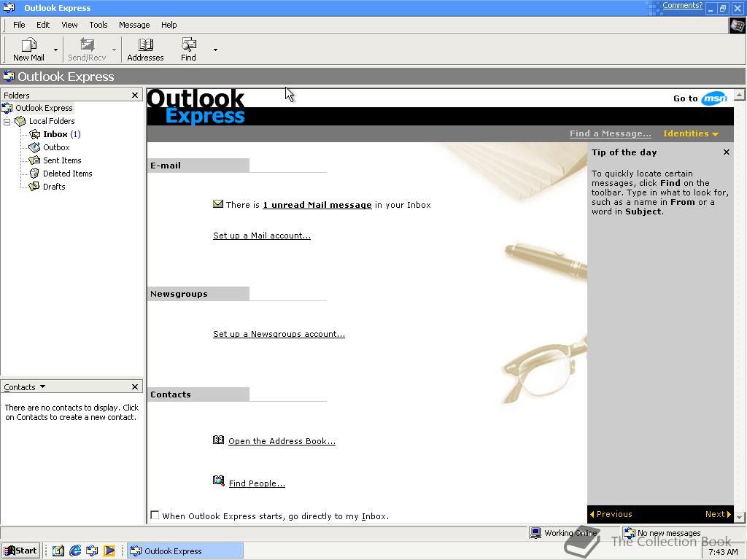
Task: Click the taskbar clock showing 7:43 AM
Action: coord(723,552)
